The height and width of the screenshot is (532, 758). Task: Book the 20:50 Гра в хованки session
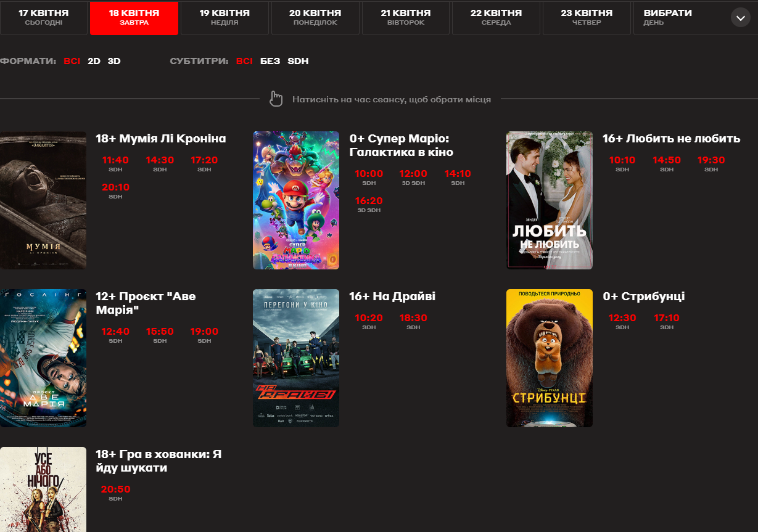click(x=115, y=490)
